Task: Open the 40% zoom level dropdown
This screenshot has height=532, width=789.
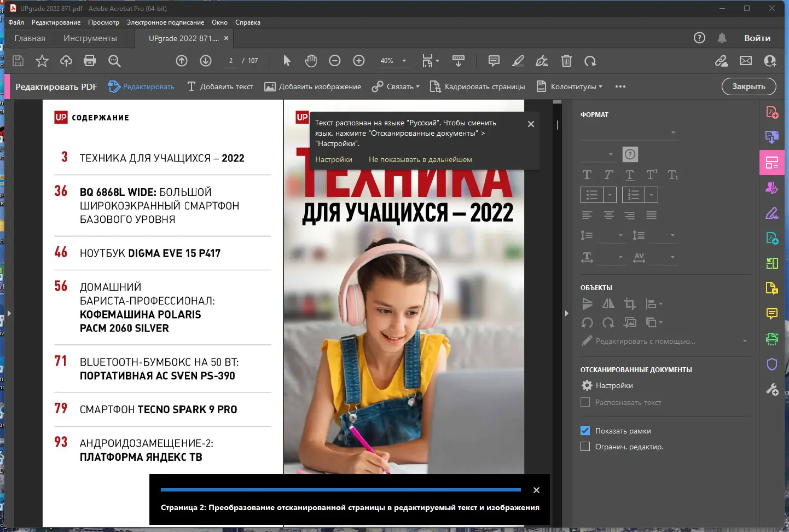Action: point(404,61)
